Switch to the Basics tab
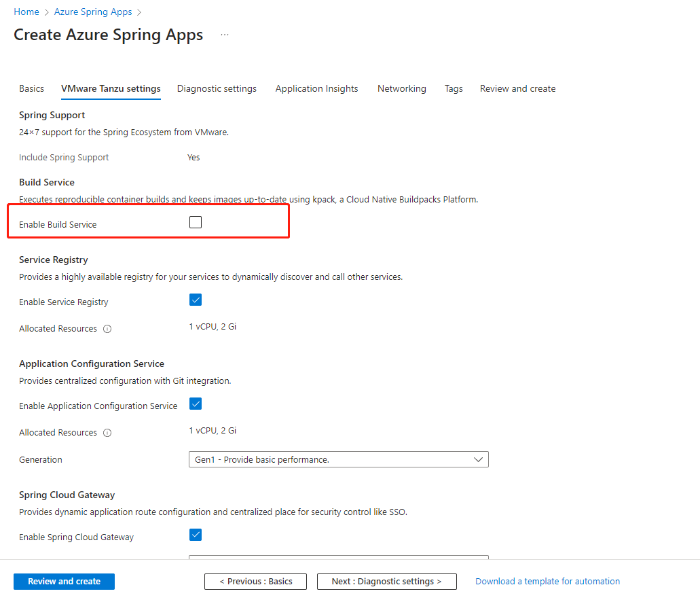The image size is (700, 602). click(31, 89)
